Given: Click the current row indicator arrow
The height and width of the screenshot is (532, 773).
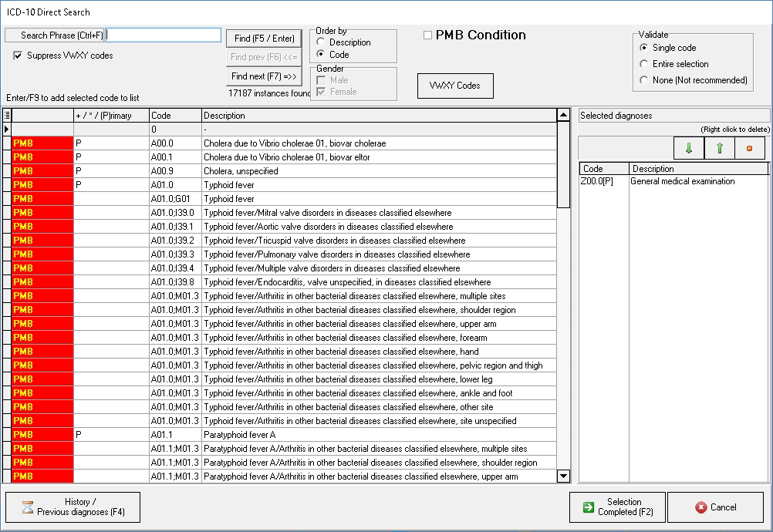Looking at the screenshot, I should click(7, 130).
